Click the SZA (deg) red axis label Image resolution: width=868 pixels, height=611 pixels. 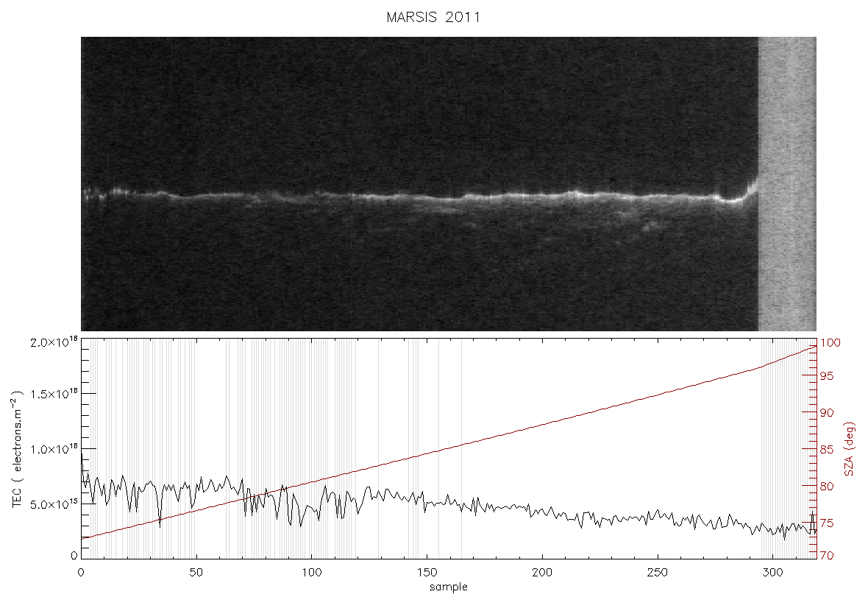(850, 449)
